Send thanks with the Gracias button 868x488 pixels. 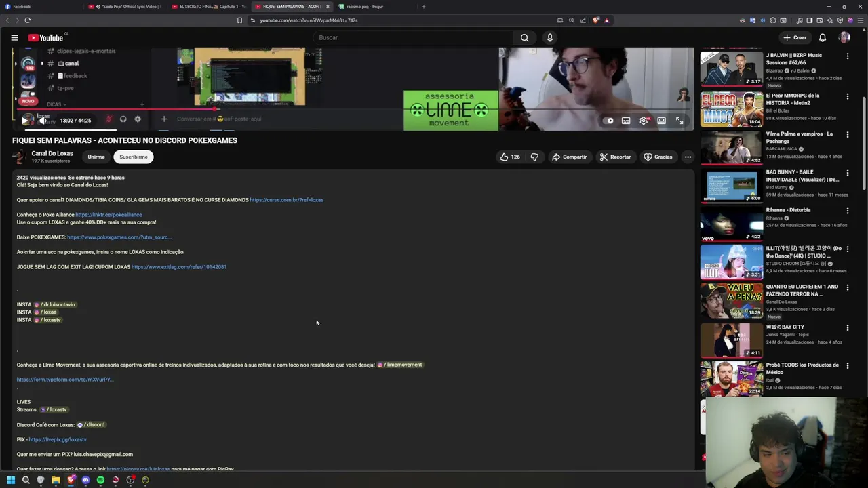point(658,157)
